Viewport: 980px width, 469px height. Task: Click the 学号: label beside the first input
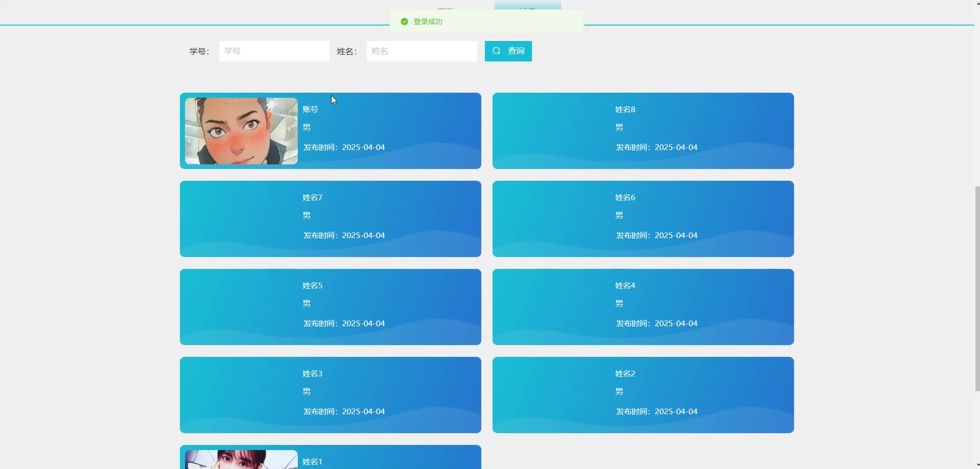[199, 51]
